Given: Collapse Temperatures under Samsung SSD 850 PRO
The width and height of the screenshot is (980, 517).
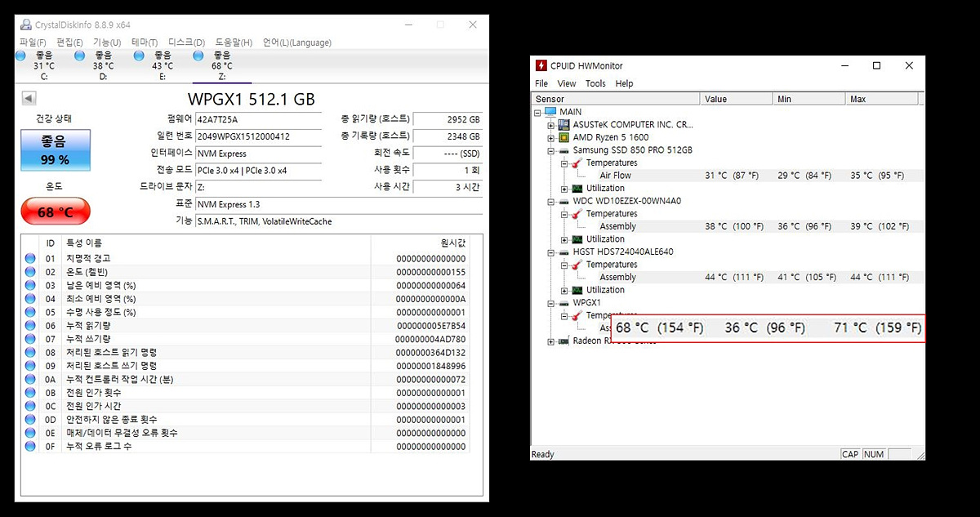Looking at the screenshot, I should pos(565,163).
